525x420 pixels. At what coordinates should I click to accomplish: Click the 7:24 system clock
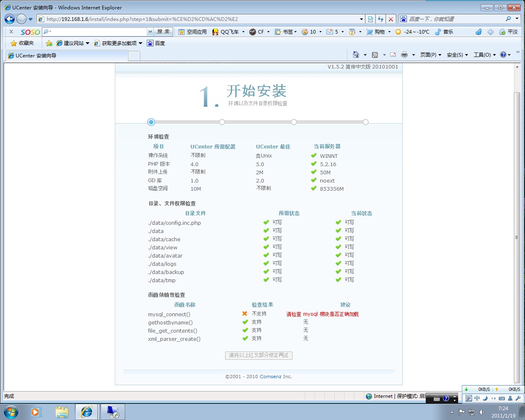point(503,409)
